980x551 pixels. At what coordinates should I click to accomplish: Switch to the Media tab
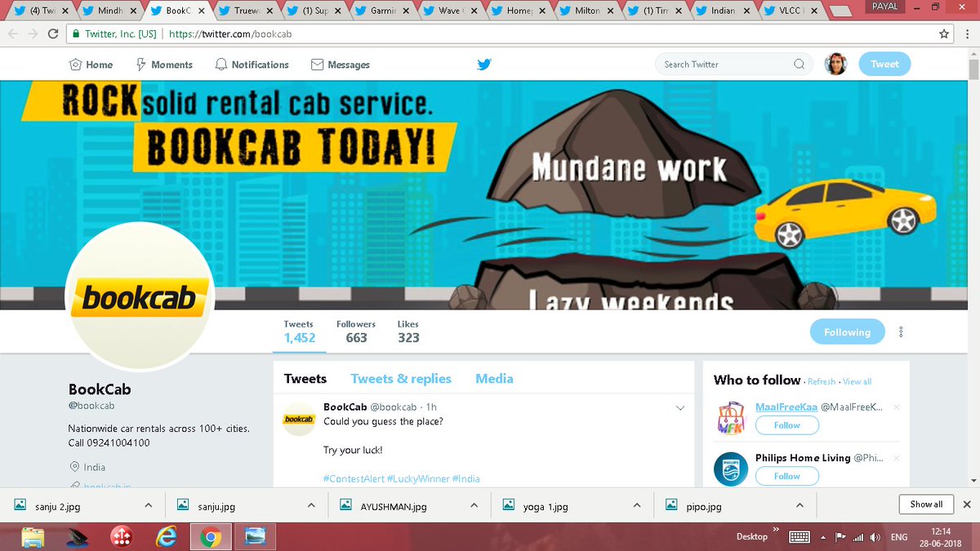[x=494, y=379]
